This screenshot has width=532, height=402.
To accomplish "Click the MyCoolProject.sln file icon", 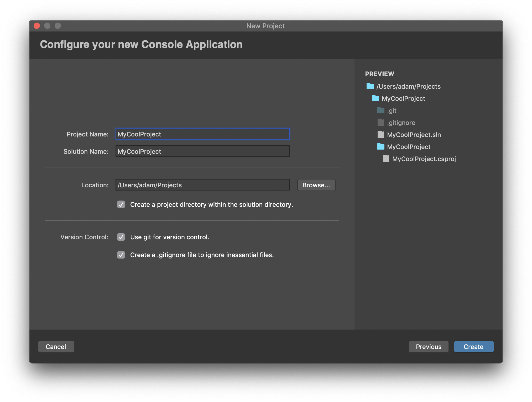I will (381, 135).
